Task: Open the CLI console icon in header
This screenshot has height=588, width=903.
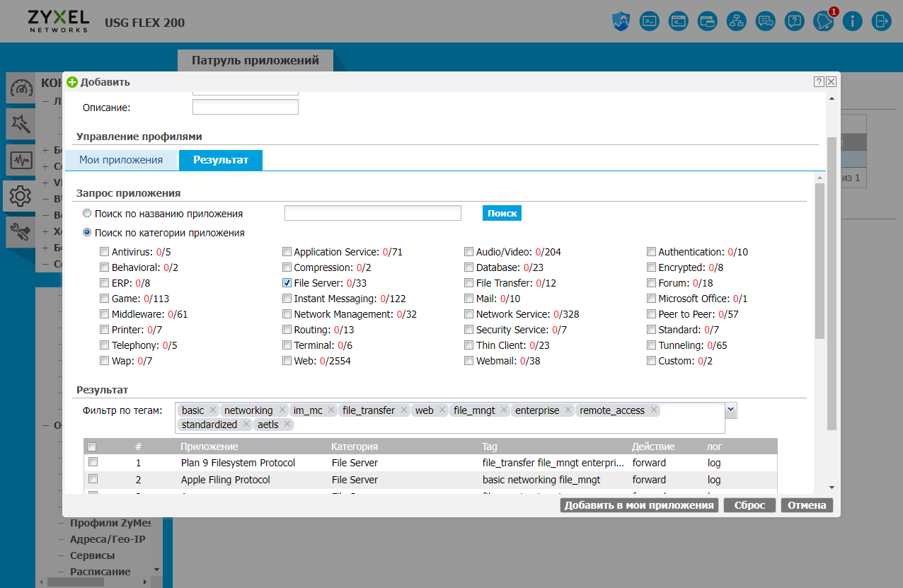Action: tap(650, 21)
